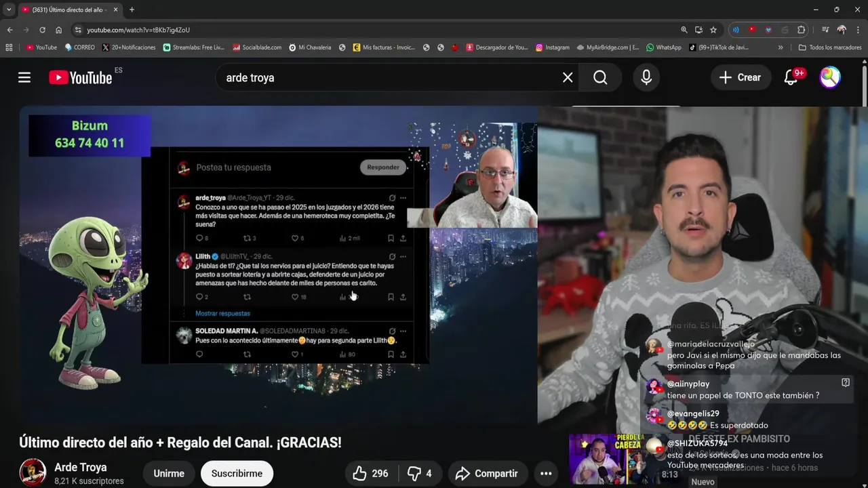View site information icon in address bar
This screenshot has height=488, width=868.
78,30
